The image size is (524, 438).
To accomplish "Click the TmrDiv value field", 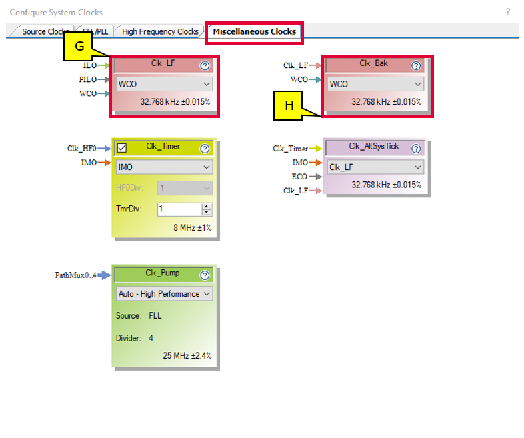I will [x=179, y=209].
